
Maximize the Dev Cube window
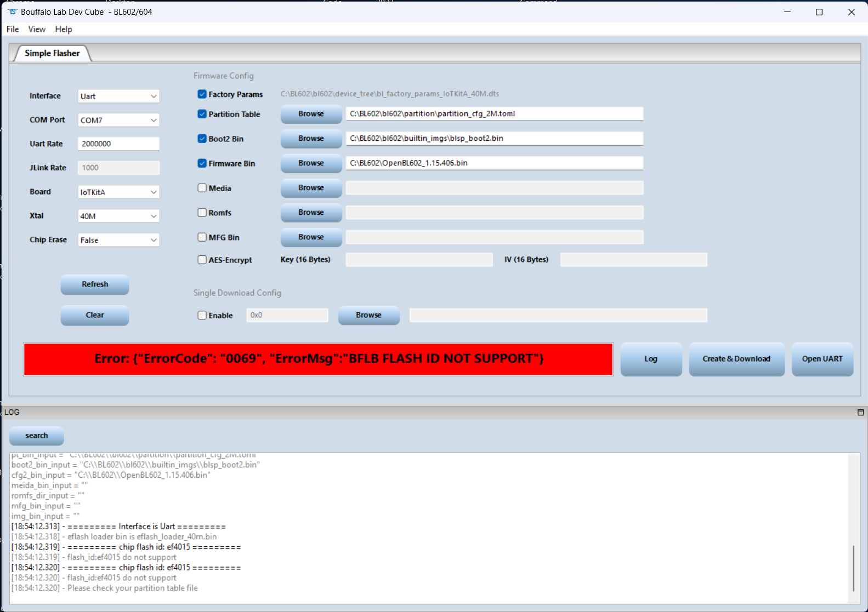(x=819, y=12)
